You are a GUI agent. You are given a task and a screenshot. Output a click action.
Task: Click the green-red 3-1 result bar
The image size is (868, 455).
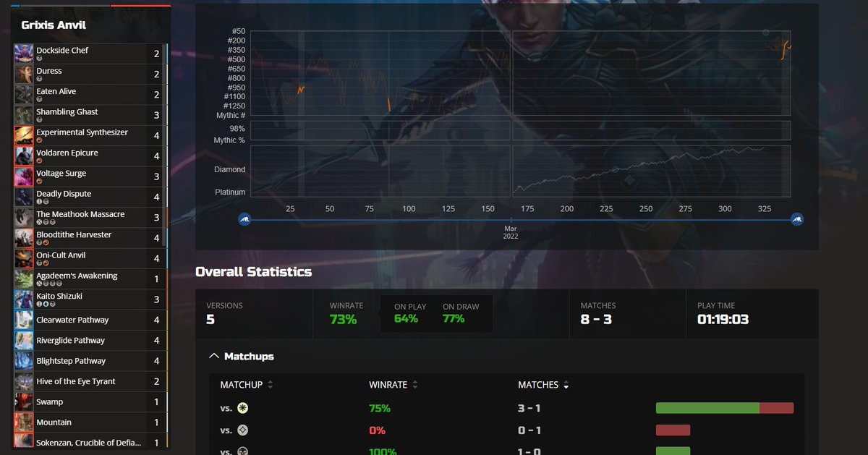tap(725, 408)
